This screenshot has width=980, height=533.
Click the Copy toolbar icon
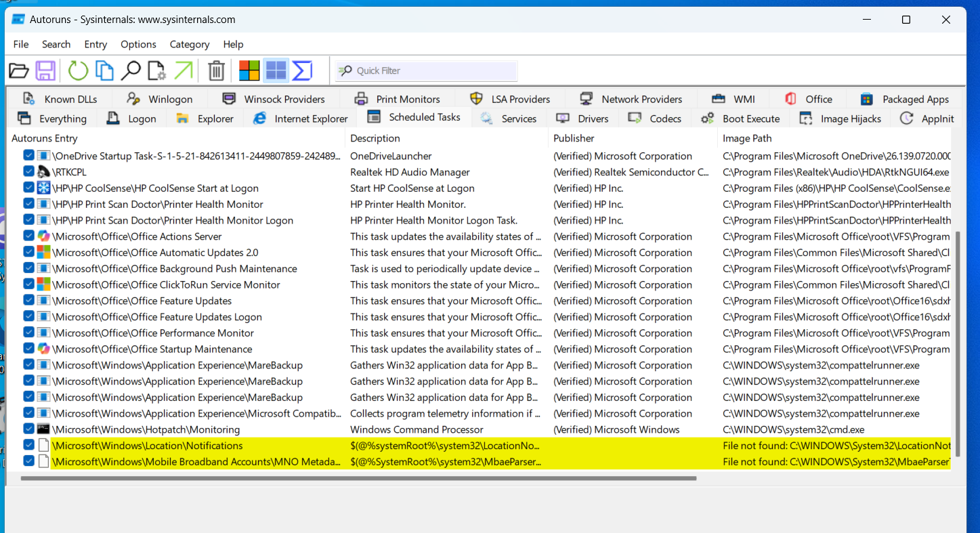(104, 70)
